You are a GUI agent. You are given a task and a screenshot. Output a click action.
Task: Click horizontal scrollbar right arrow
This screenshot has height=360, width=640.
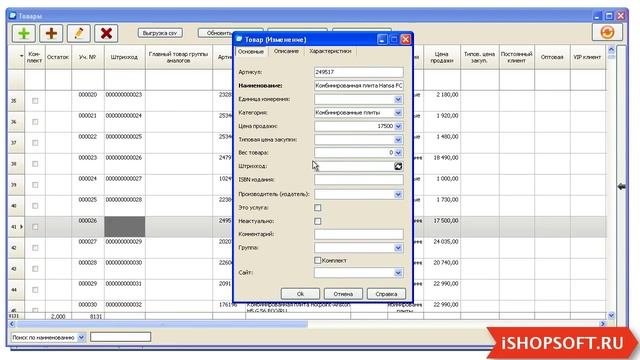coord(603,324)
